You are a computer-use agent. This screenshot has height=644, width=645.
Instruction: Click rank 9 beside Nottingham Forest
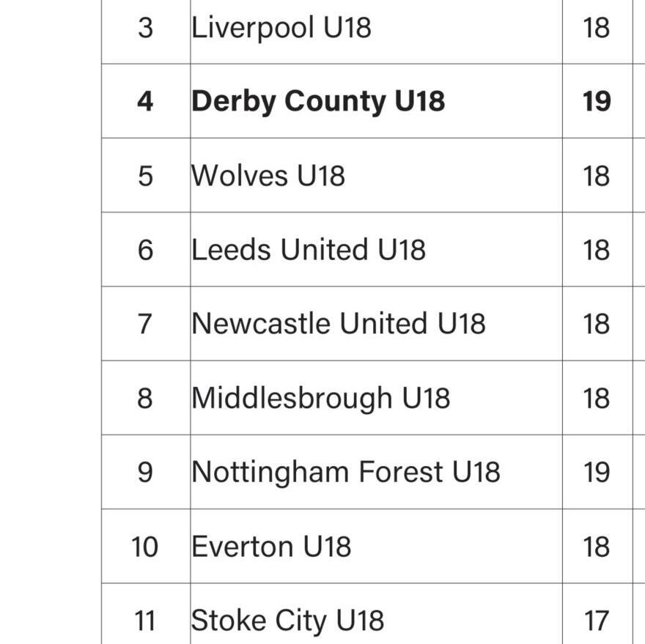coord(145,472)
